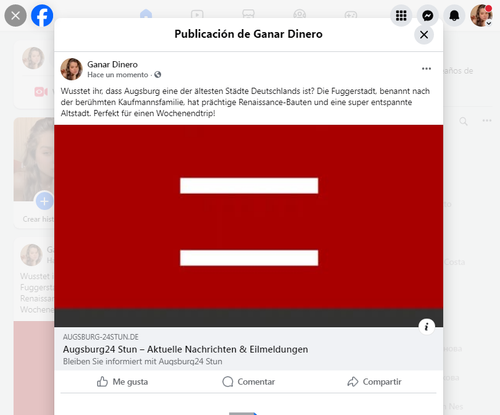
Task: Click the plus icon on Crear historia card
Action: [x=44, y=201]
